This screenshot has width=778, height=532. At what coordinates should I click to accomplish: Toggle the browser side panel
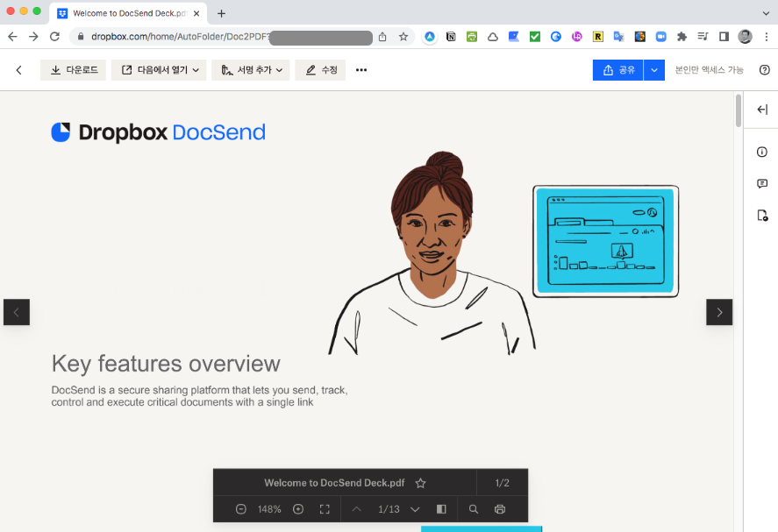tap(724, 36)
